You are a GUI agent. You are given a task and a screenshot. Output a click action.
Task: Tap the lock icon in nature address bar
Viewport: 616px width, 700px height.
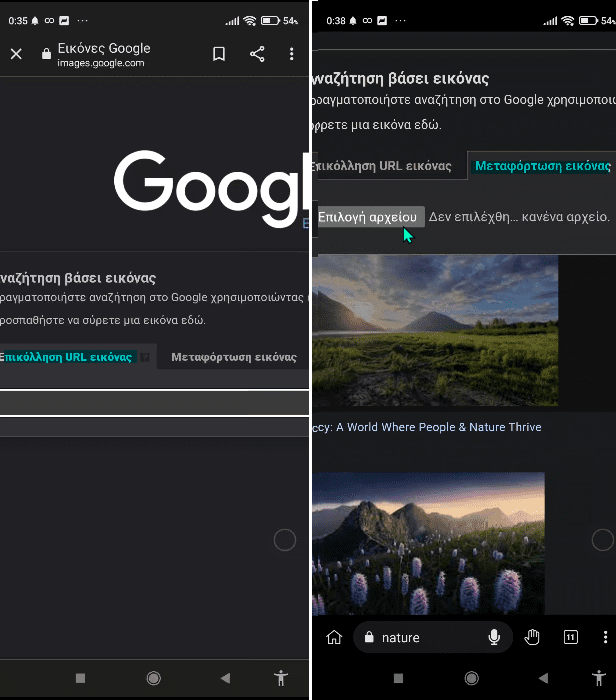[x=369, y=637]
